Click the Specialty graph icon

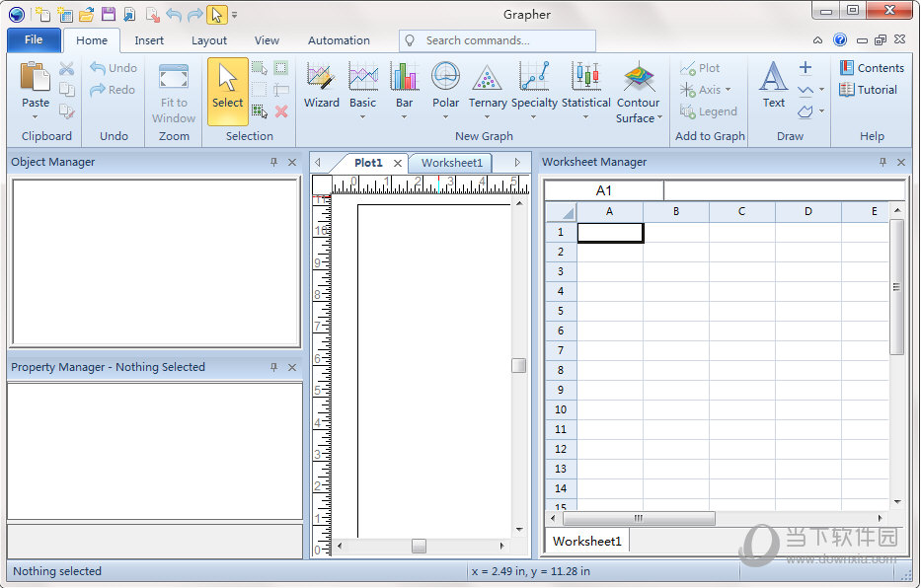pyautogui.click(x=534, y=77)
